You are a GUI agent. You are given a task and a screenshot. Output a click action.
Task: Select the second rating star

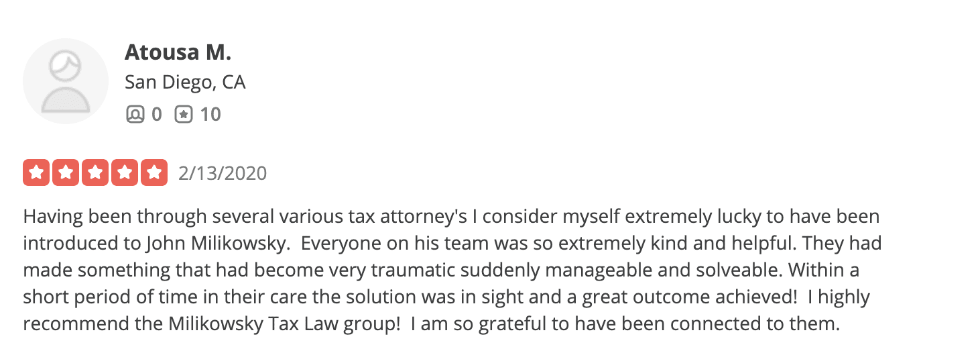pyautogui.click(x=66, y=173)
